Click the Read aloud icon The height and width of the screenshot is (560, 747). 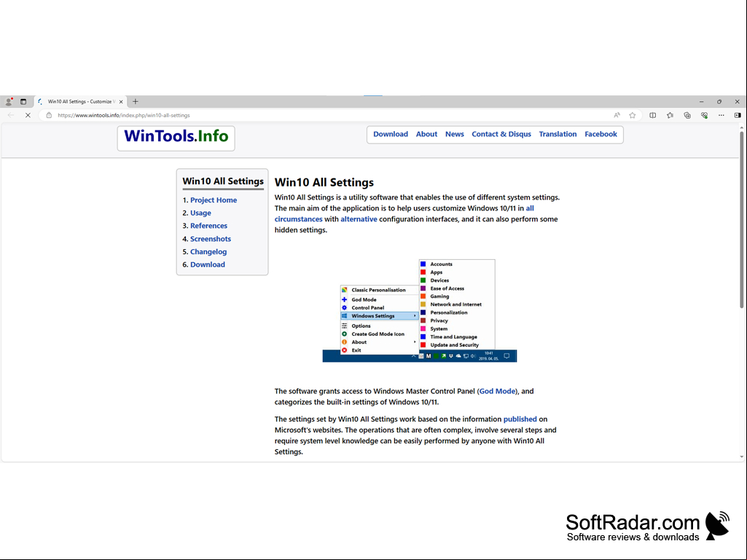[617, 115]
